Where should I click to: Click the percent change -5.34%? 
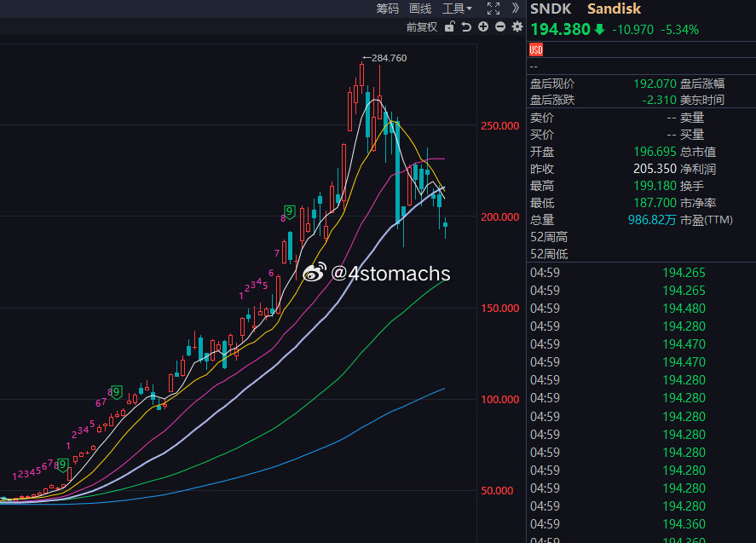(x=680, y=30)
